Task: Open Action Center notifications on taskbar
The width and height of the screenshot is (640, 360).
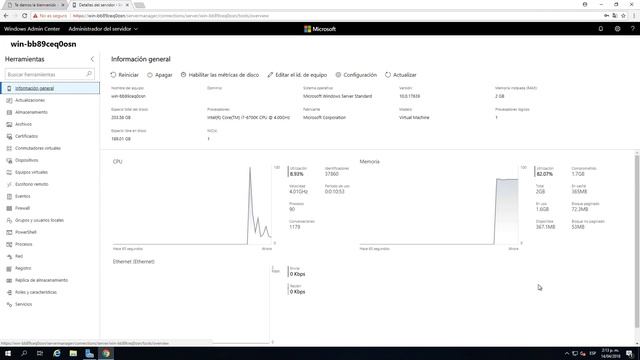Action: [629, 353]
